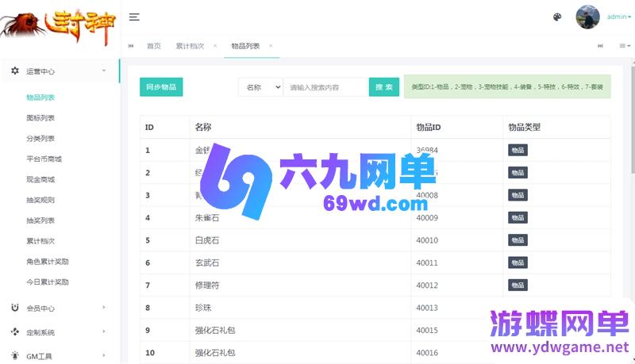
Task: Select item ID 40015 cell
Action: [457, 330]
